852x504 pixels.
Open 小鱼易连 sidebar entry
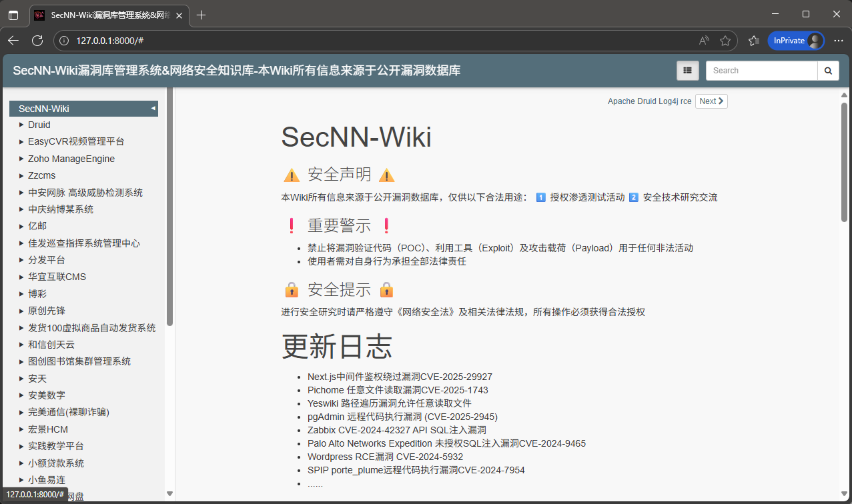coord(47,480)
